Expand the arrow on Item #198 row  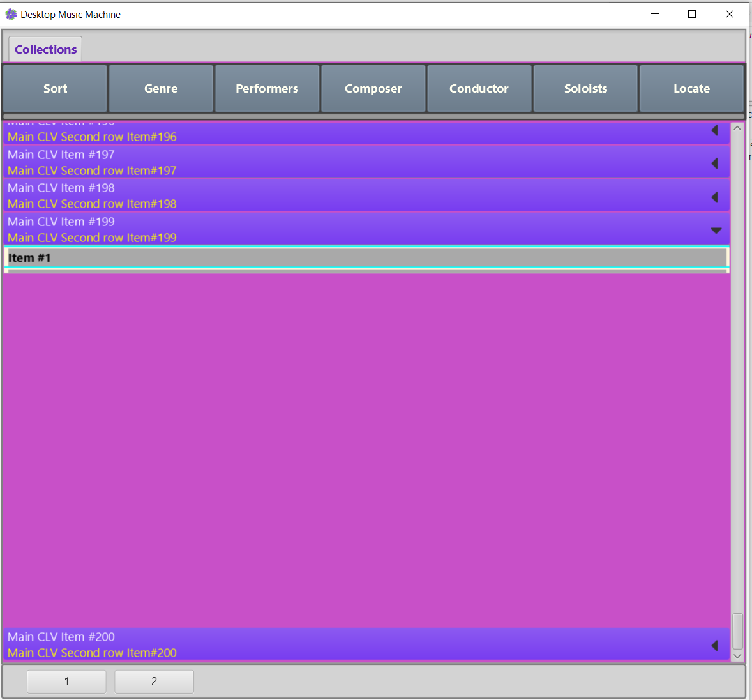tap(714, 197)
